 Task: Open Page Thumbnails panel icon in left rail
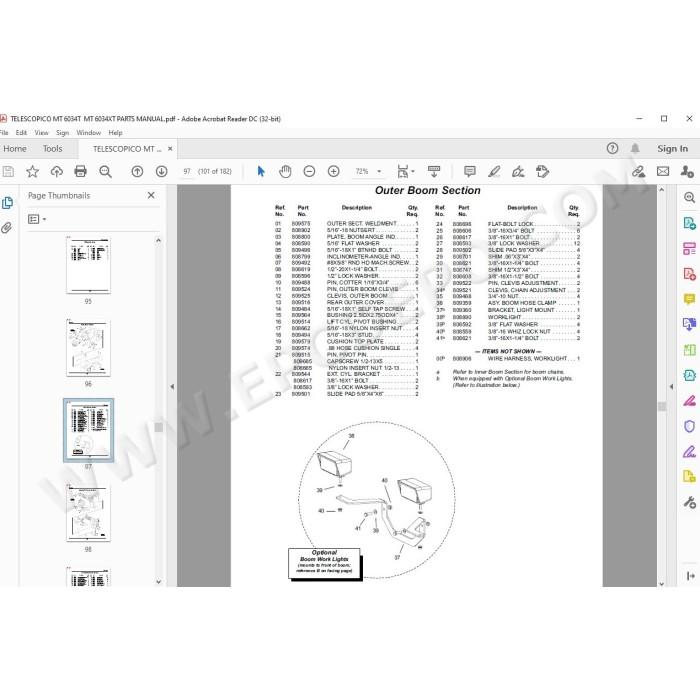coord(7,203)
